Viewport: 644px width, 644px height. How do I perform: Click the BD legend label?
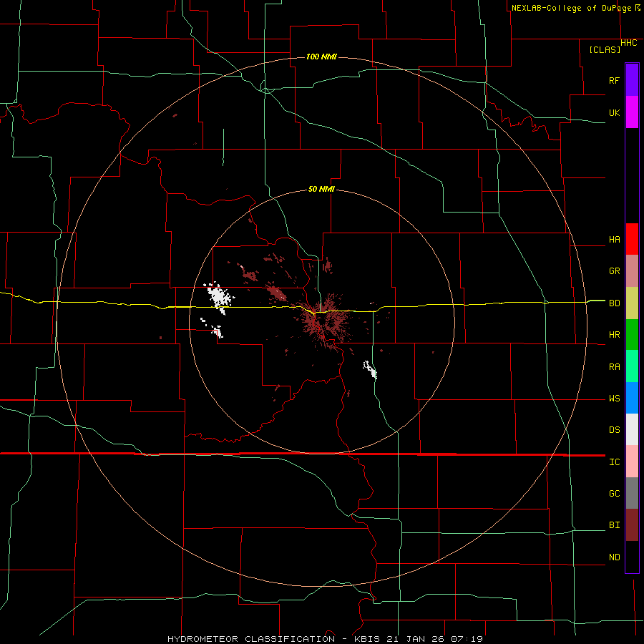(614, 303)
